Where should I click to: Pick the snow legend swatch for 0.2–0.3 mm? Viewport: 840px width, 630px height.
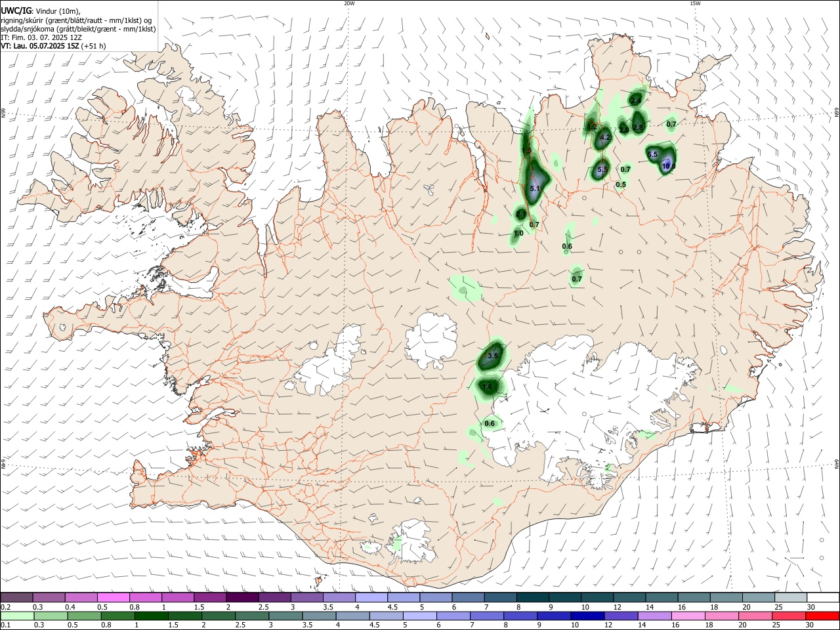[16, 598]
